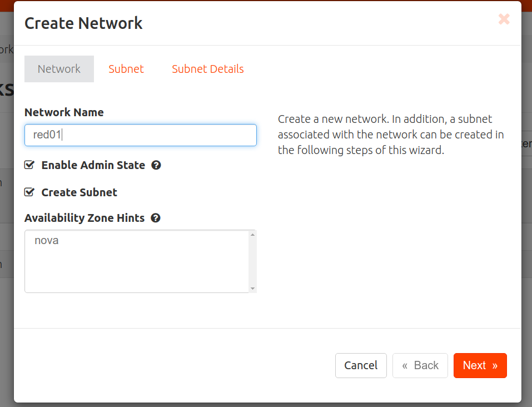
Task: Click inside the Network Name field
Action: 140,135
